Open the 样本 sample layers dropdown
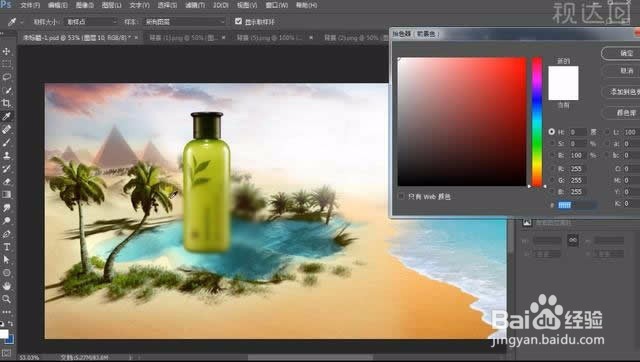 click(184, 22)
